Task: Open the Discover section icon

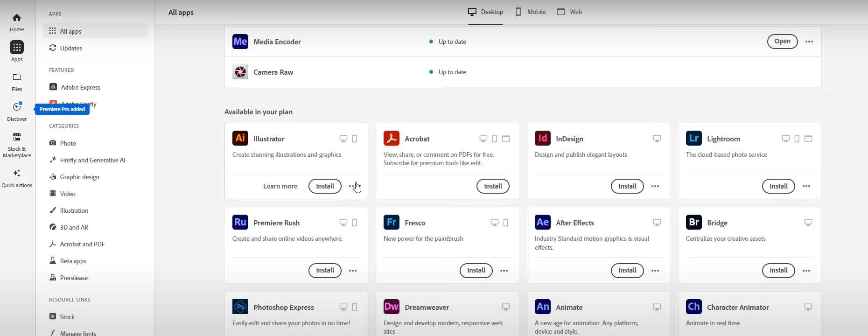Action: pos(17,107)
